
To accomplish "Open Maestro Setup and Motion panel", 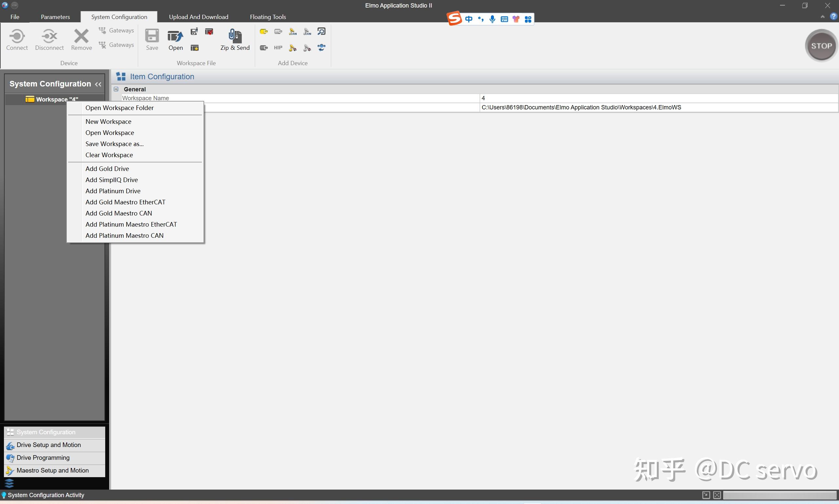I will pos(52,470).
